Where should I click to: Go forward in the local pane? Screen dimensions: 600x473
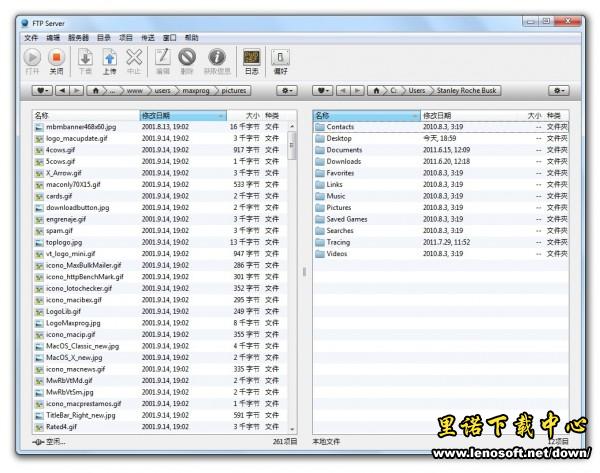357,91
